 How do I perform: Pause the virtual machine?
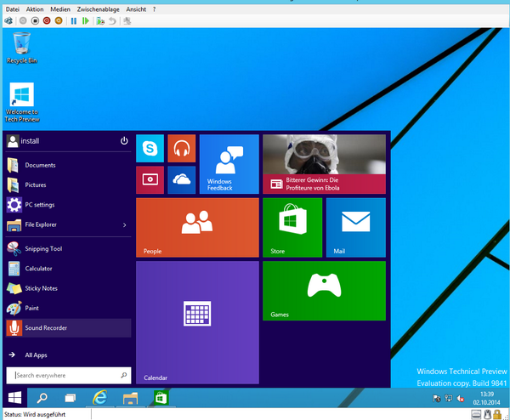pos(74,20)
